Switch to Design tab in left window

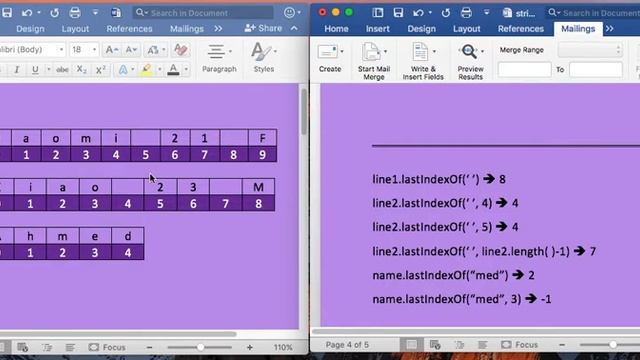click(30, 29)
